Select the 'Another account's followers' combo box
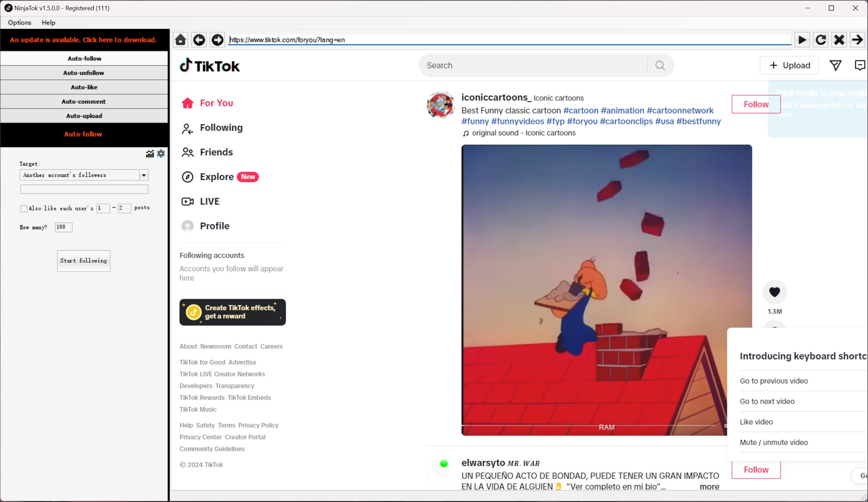This screenshot has width=868, height=502. 84,175
